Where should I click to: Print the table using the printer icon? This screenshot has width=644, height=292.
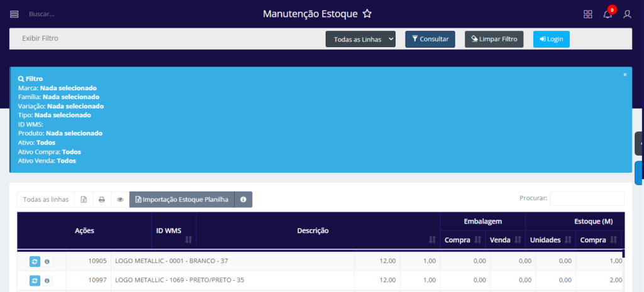(x=101, y=200)
